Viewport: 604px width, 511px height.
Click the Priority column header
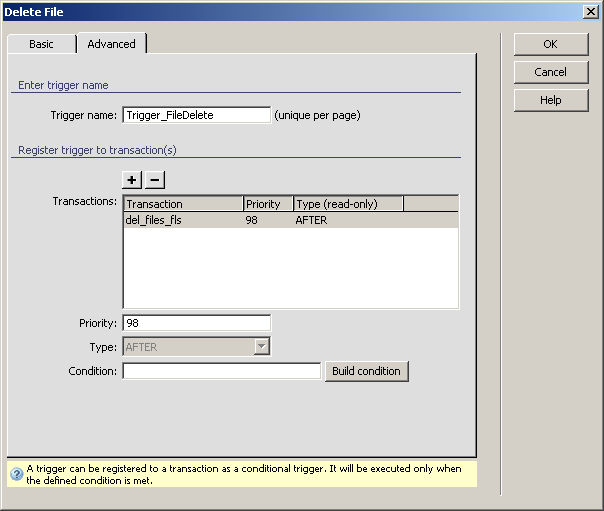(x=268, y=204)
